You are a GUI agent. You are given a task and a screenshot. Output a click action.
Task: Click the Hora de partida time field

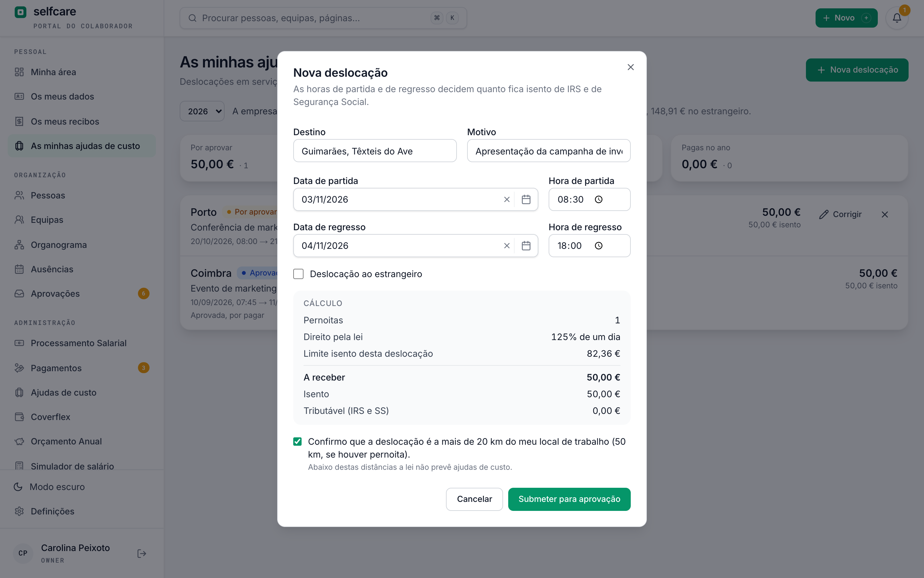click(589, 199)
